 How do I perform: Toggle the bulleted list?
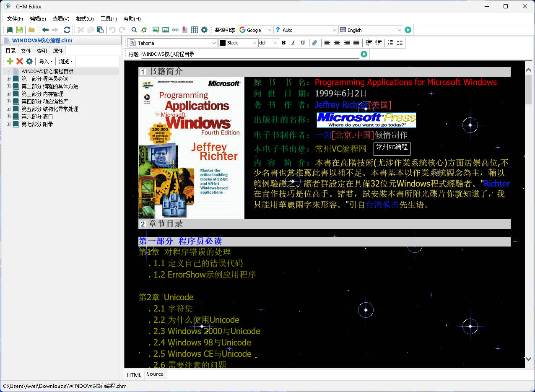[400, 43]
